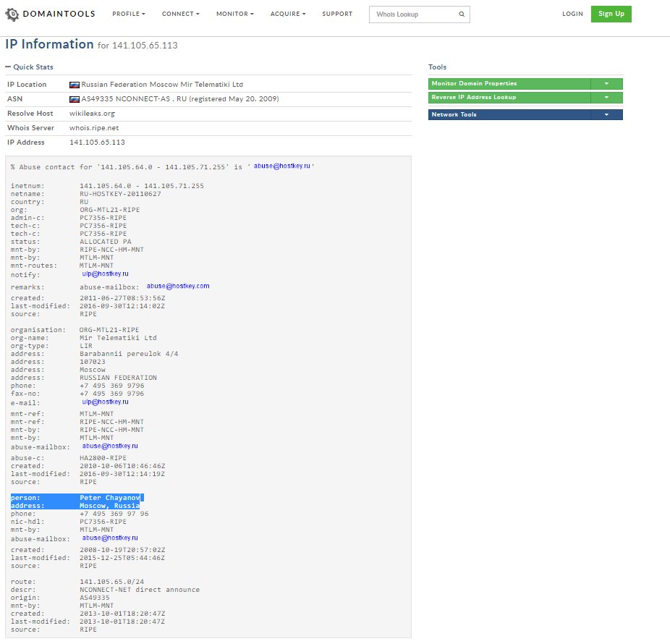
Task: Collapse the Quick Stats section
Action: coord(29,67)
